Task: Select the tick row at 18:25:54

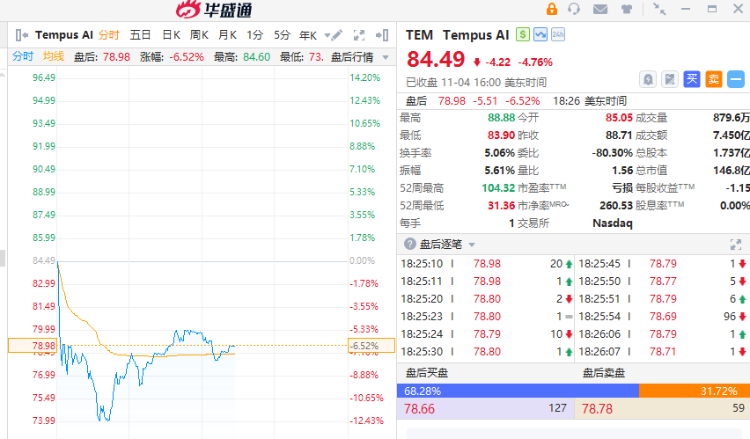Action: tap(663, 316)
